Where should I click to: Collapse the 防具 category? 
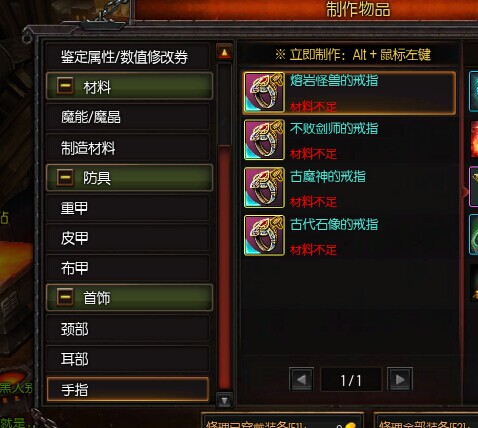click(65, 177)
